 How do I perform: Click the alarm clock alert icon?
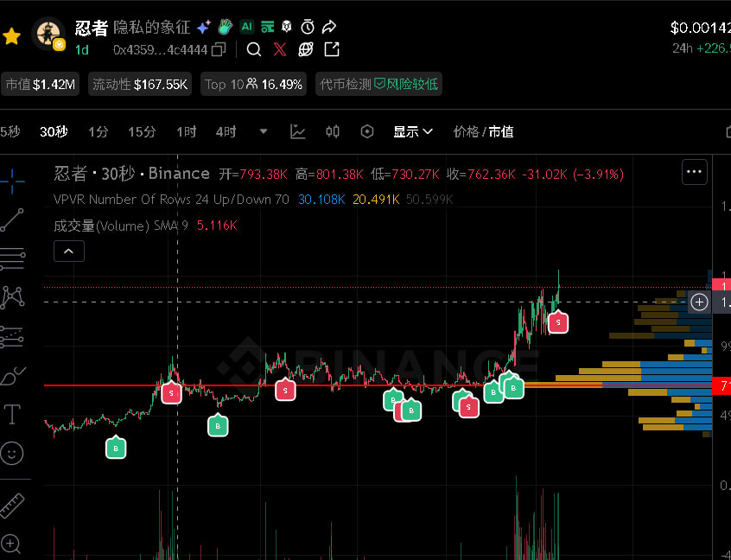(307, 27)
